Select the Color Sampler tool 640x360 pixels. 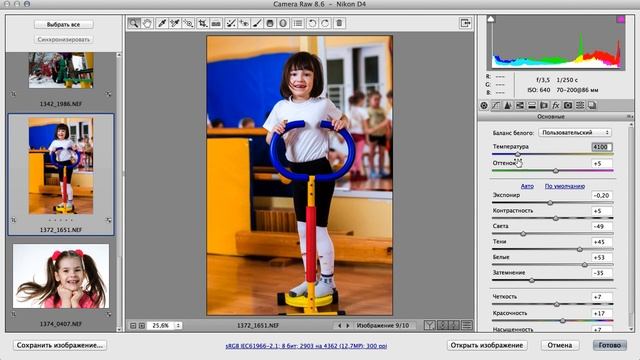coord(175,23)
